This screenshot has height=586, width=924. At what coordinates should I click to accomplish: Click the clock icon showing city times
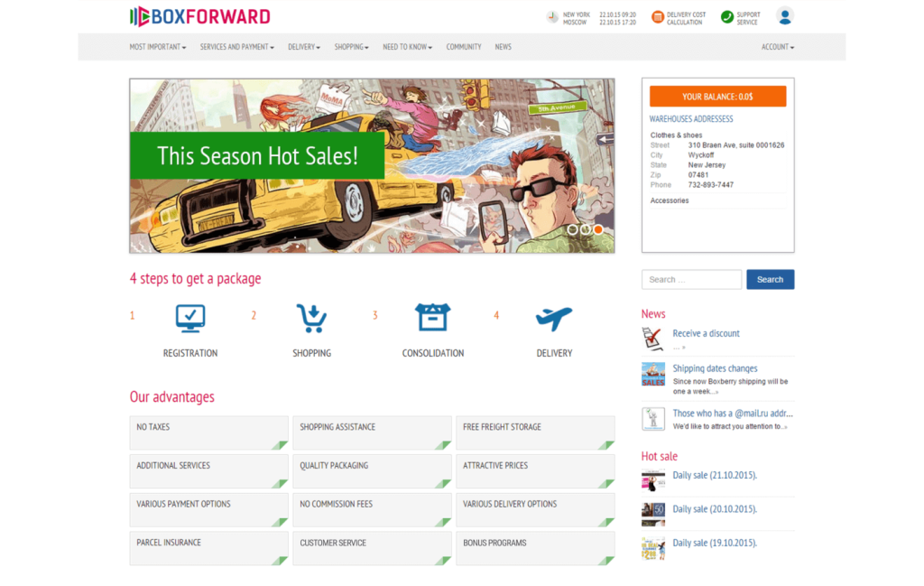point(550,15)
